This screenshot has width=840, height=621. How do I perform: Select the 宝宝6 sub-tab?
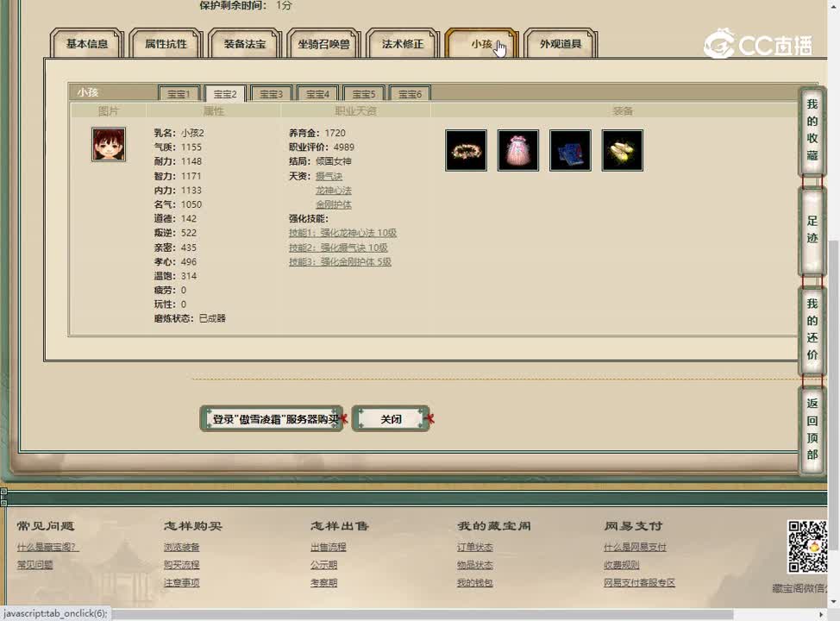(410, 94)
